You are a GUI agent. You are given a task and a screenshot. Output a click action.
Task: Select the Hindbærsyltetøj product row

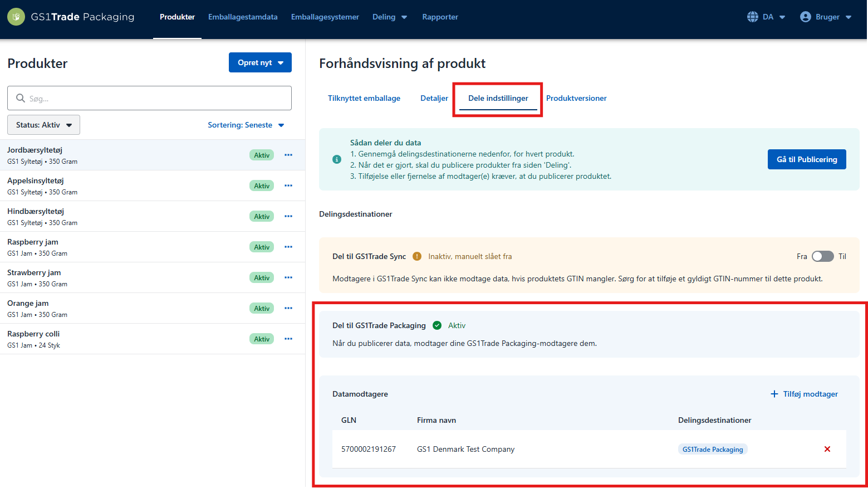(x=153, y=216)
